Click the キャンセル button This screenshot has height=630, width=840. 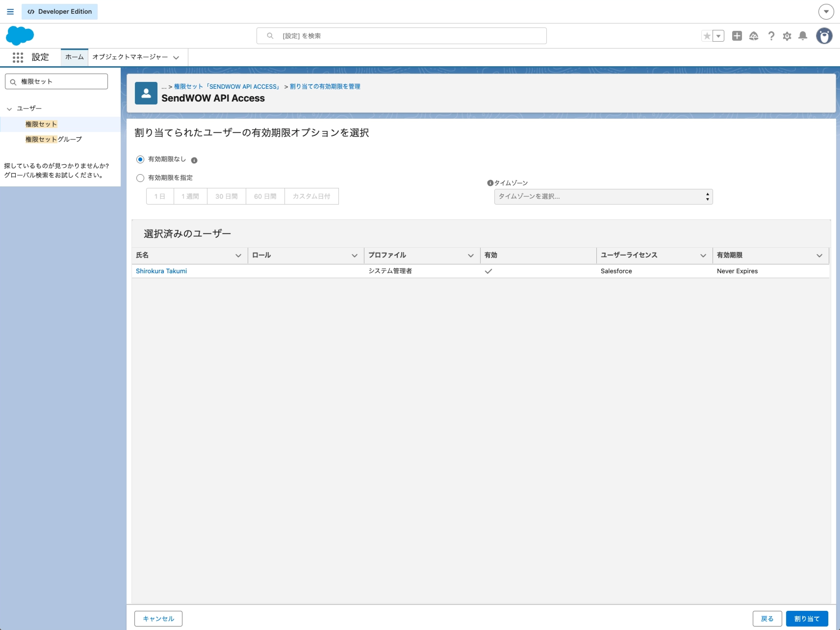pyautogui.click(x=158, y=619)
